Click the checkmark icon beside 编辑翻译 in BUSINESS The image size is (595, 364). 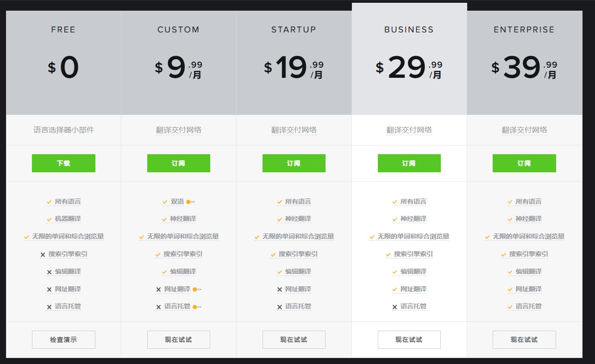[395, 271]
